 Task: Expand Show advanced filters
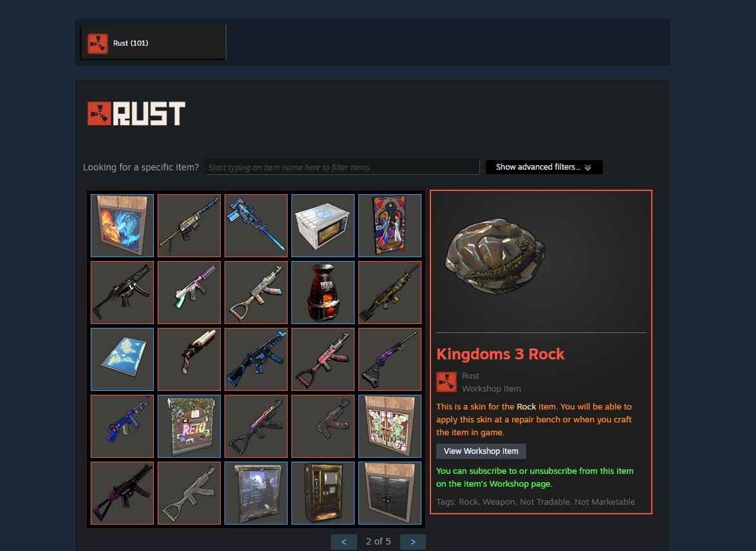[x=544, y=167]
